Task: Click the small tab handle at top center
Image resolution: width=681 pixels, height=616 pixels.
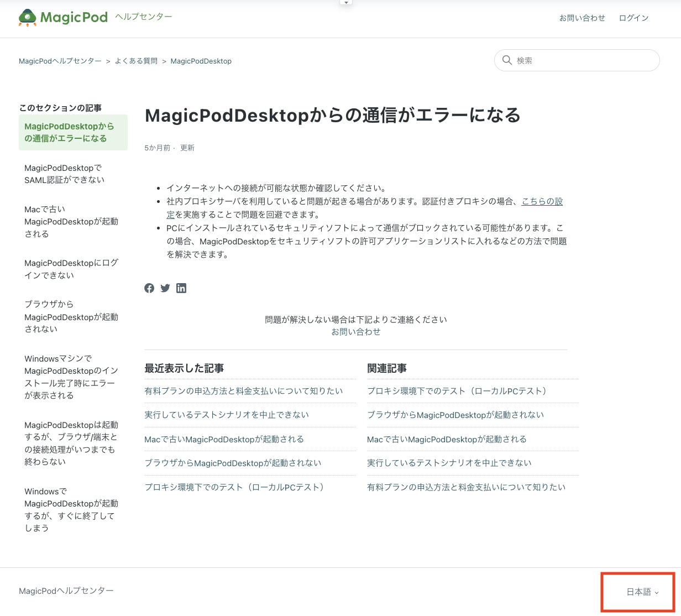Action: pyautogui.click(x=346, y=2)
